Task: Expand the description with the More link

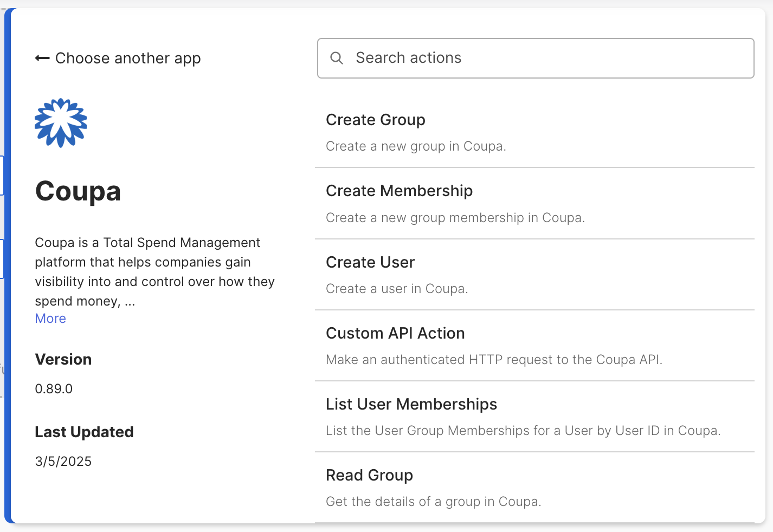Action: [x=50, y=319]
